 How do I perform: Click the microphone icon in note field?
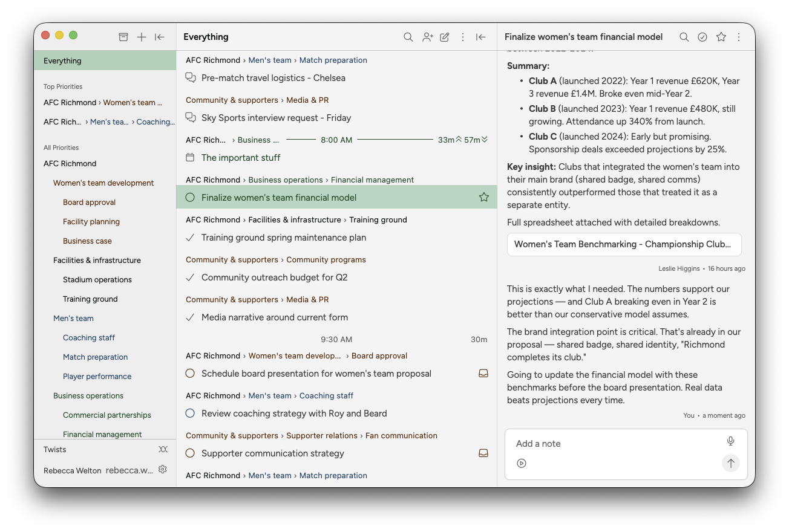pos(730,441)
